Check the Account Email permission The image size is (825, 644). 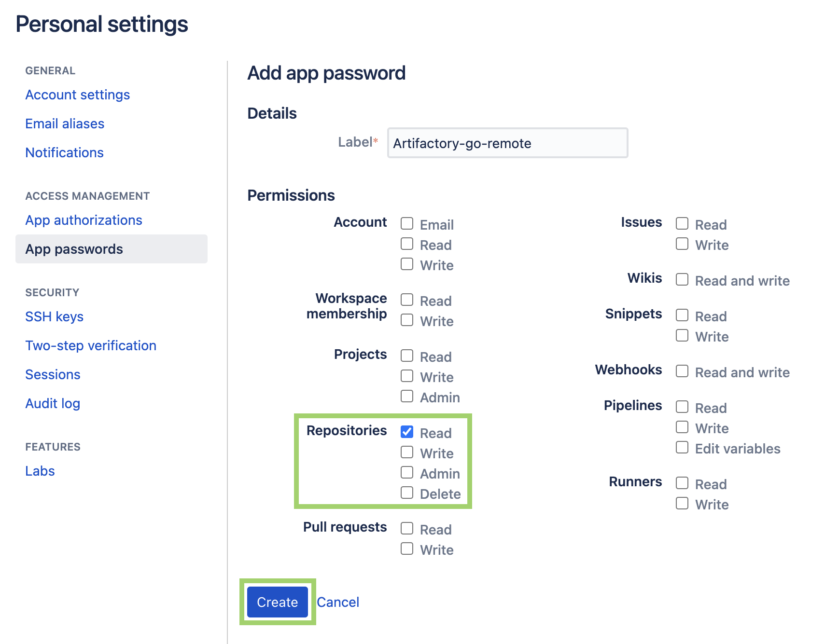407,223
